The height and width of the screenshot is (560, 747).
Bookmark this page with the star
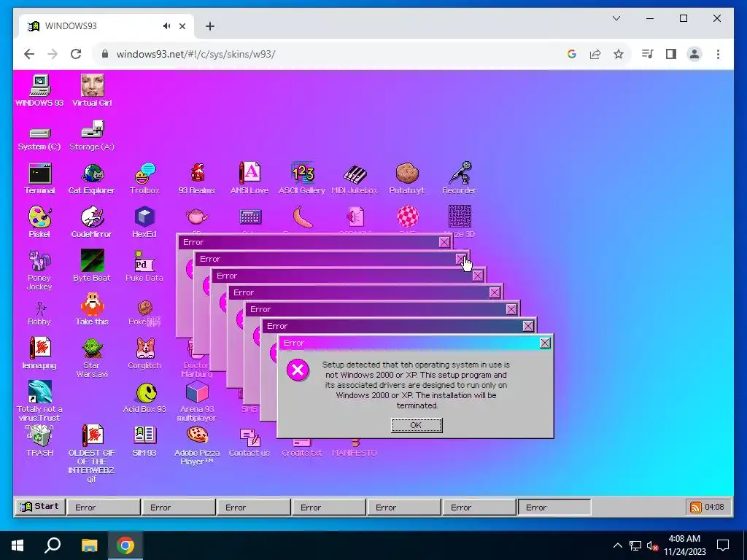pos(619,54)
